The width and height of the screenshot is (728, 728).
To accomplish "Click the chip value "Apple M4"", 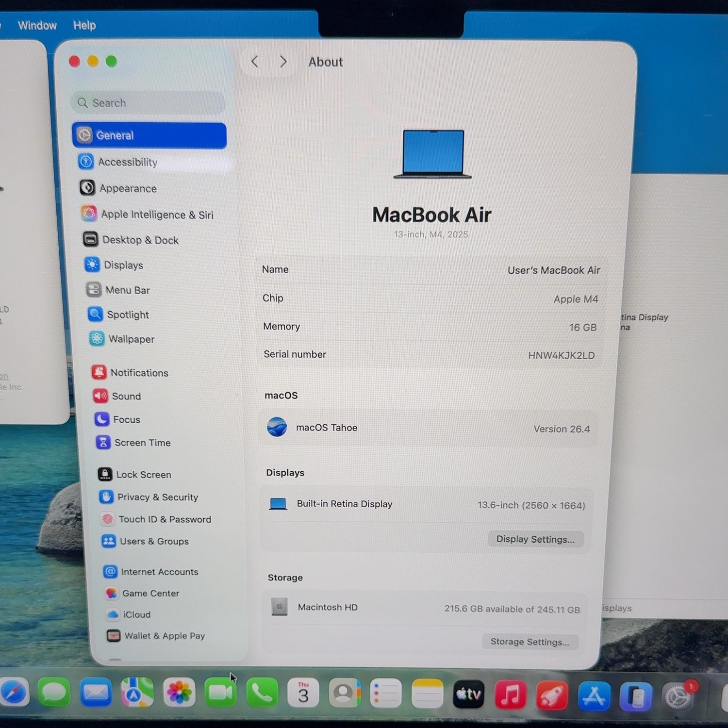I will pyautogui.click(x=576, y=299).
